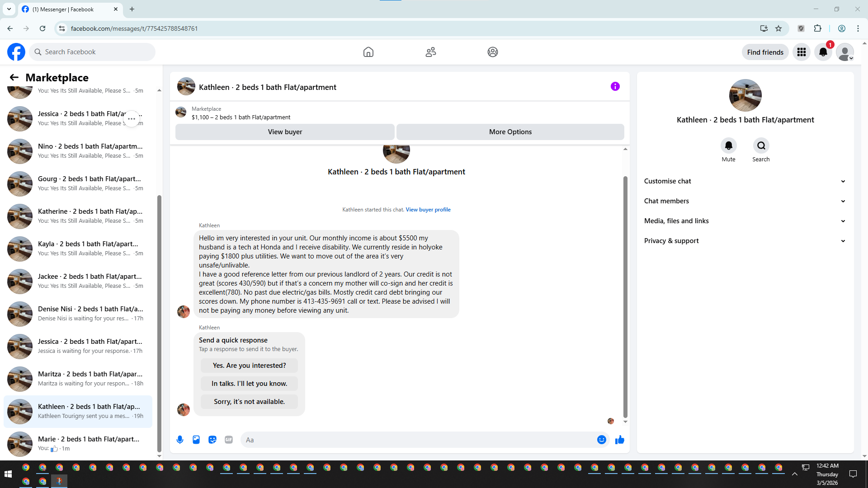Viewport: 868px width, 488px height.
Task: Open the Friends icon in top navigation
Action: 431,52
